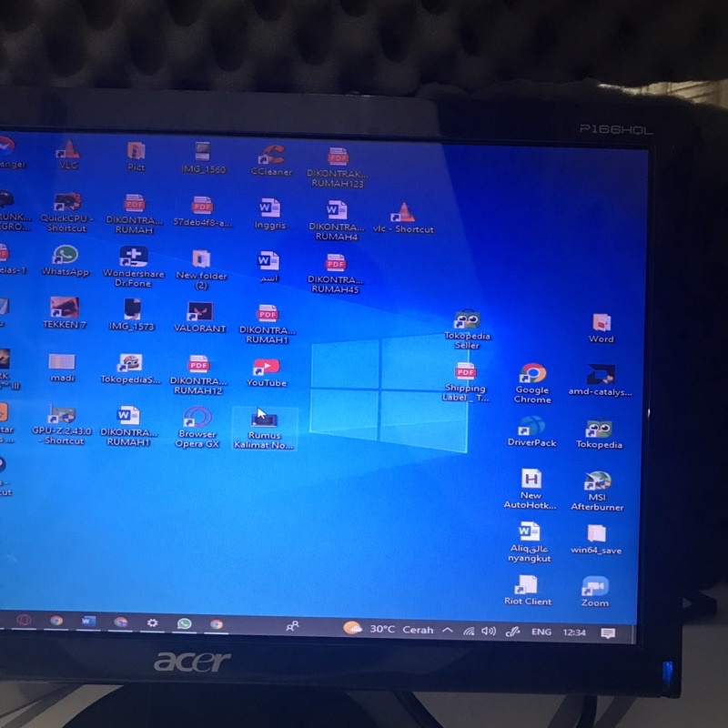This screenshot has height=728, width=728.
Task: Open the VLC desktop shortcut with cone icon
Action: (x=67, y=155)
